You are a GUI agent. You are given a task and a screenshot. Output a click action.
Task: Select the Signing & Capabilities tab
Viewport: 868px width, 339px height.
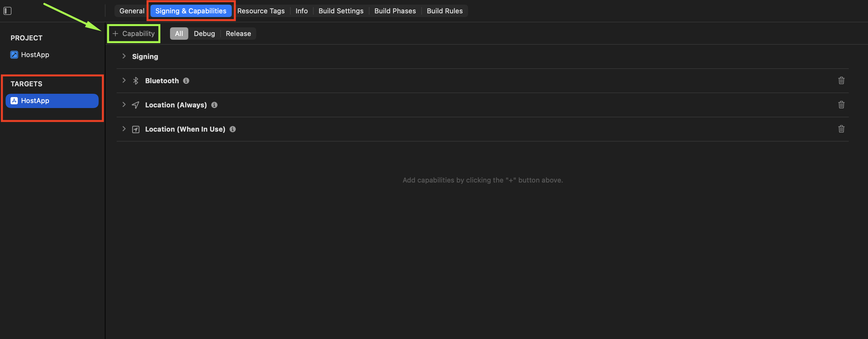coord(191,11)
